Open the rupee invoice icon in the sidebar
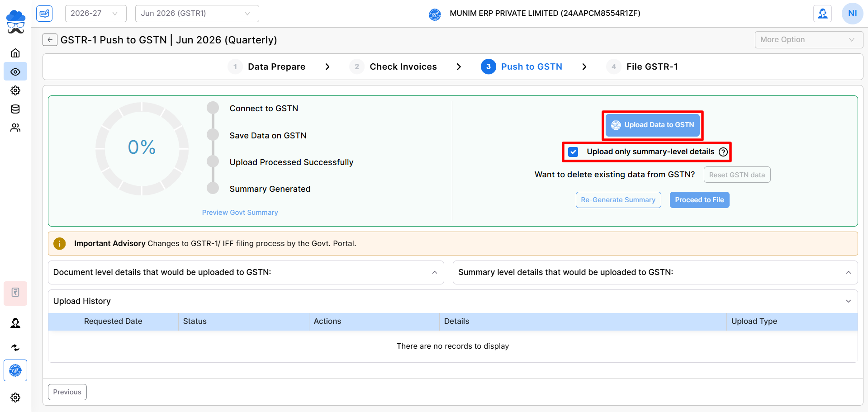868x412 pixels. pos(15,293)
